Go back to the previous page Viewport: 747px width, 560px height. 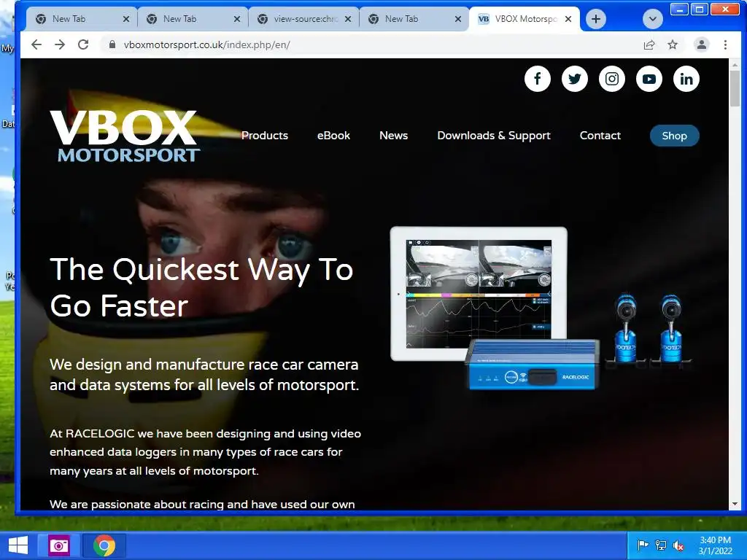click(x=36, y=44)
